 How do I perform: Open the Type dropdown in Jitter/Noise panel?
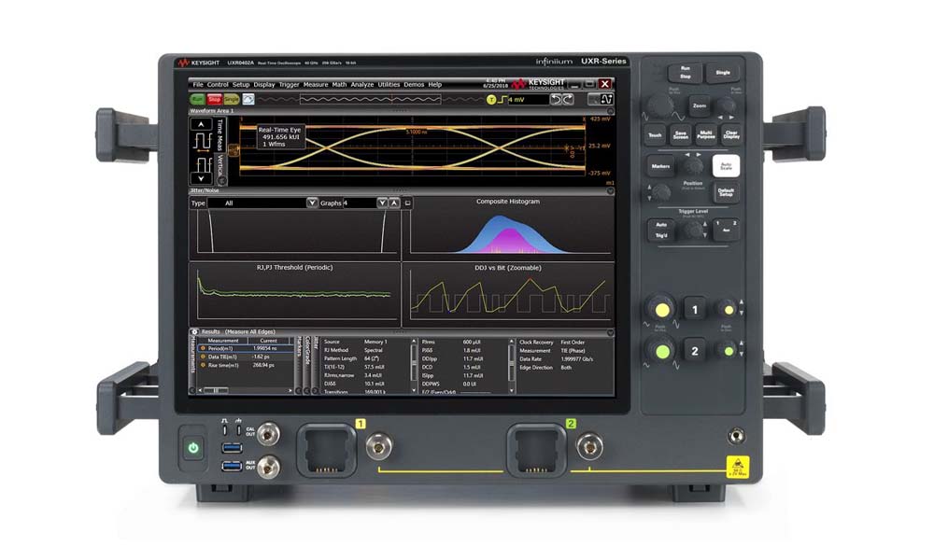click(312, 203)
